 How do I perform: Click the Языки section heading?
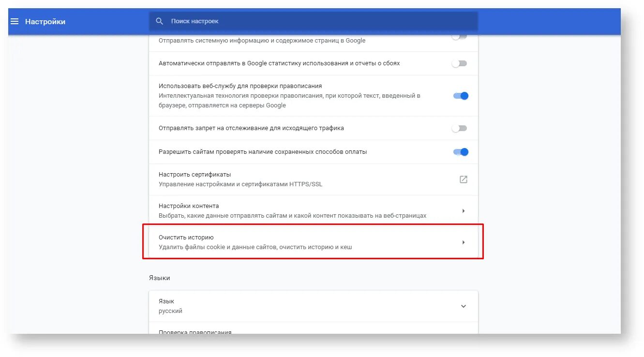click(x=160, y=278)
